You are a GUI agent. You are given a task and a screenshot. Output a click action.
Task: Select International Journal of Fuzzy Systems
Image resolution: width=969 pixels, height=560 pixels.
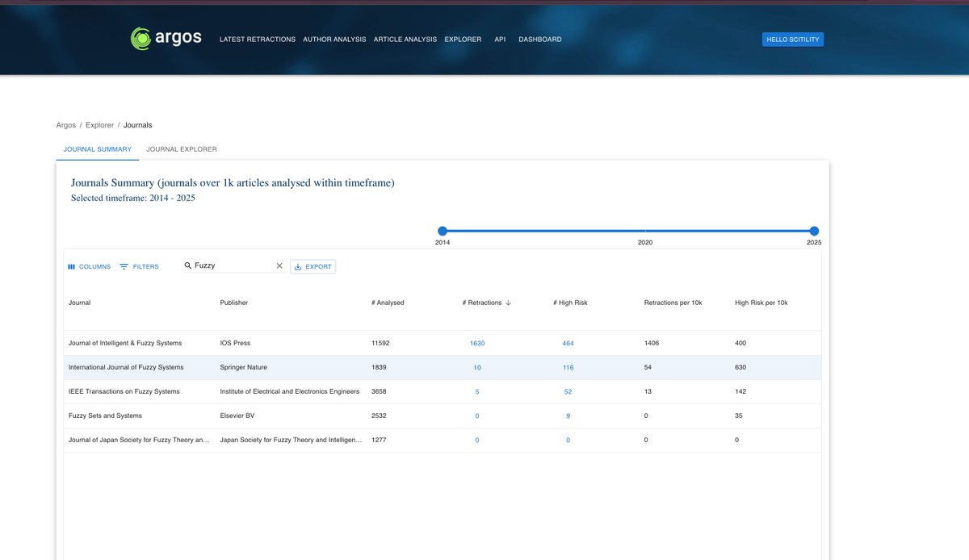[126, 367]
